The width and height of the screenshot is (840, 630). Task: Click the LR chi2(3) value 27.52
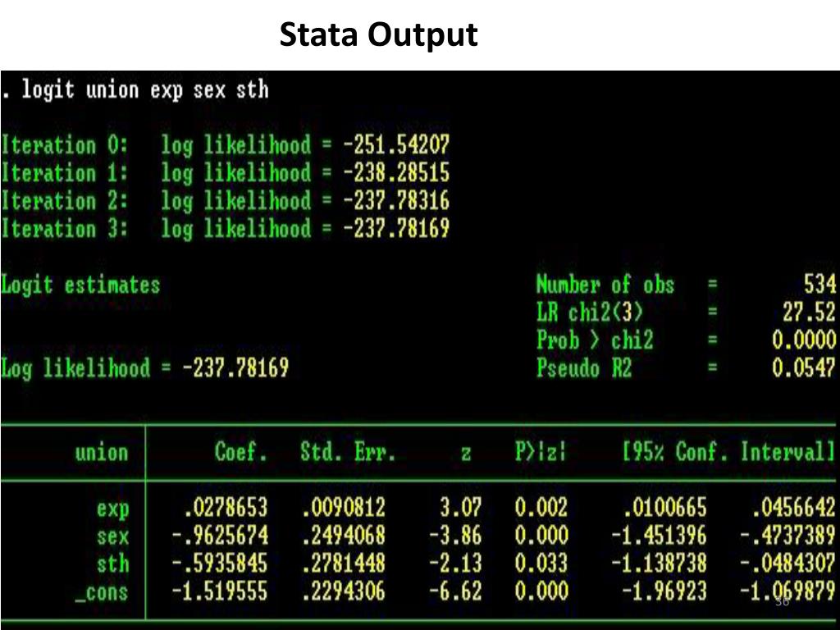tap(809, 312)
